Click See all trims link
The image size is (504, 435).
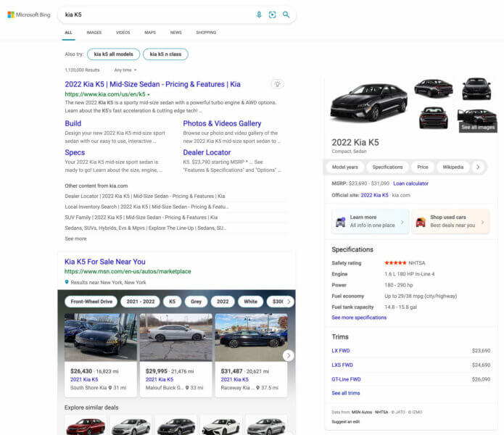[x=345, y=393]
